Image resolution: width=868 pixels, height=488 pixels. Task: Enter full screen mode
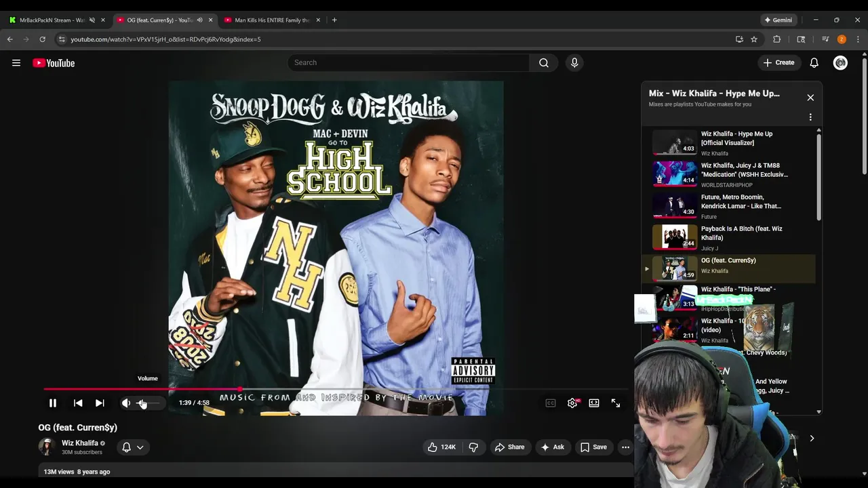point(616,403)
